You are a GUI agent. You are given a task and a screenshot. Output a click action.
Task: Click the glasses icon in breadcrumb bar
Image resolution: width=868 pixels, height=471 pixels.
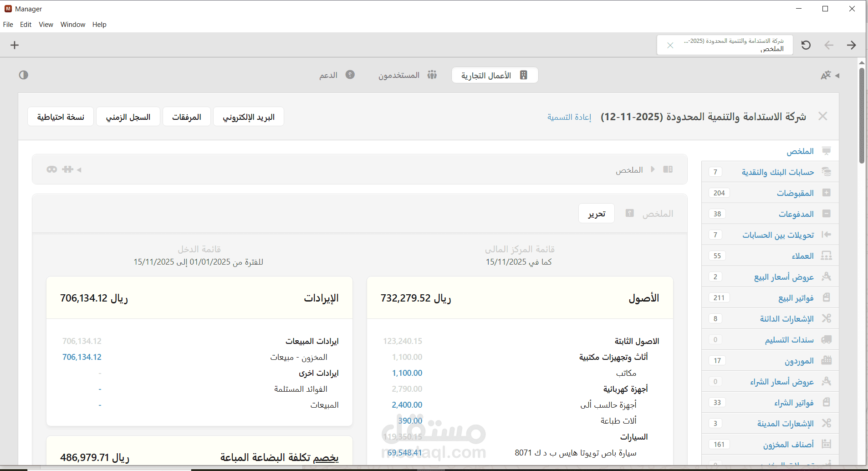tap(52, 169)
